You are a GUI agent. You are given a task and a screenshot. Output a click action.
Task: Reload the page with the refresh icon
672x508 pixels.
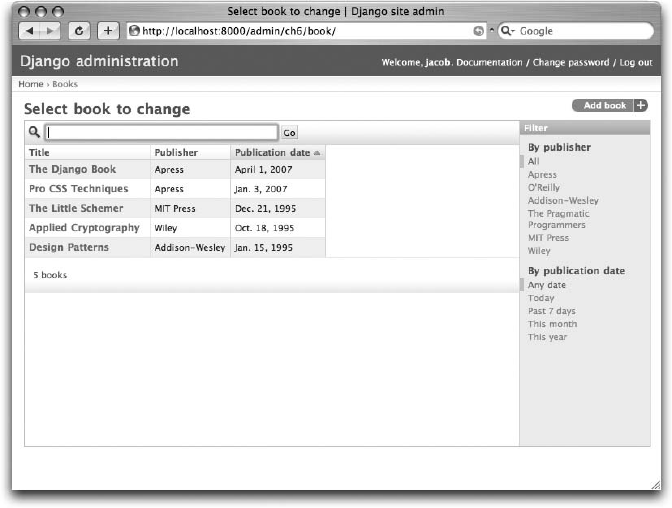(x=79, y=31)
